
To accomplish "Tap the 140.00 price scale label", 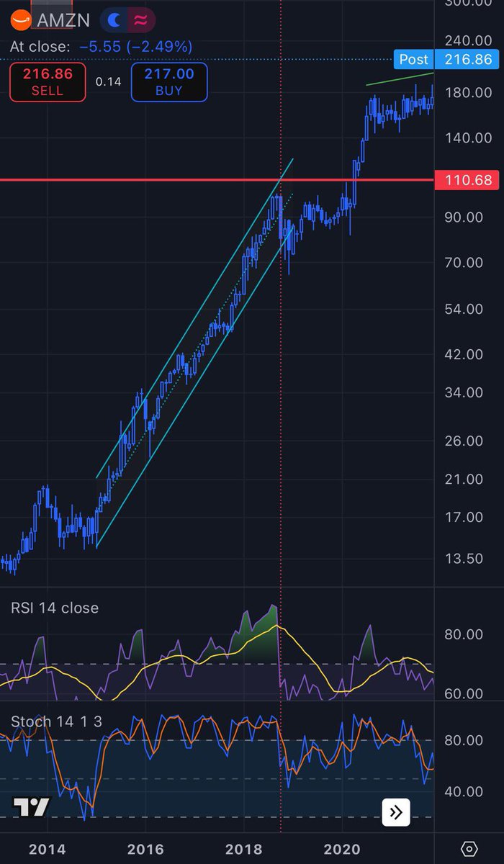I will [x=468, y=138].
